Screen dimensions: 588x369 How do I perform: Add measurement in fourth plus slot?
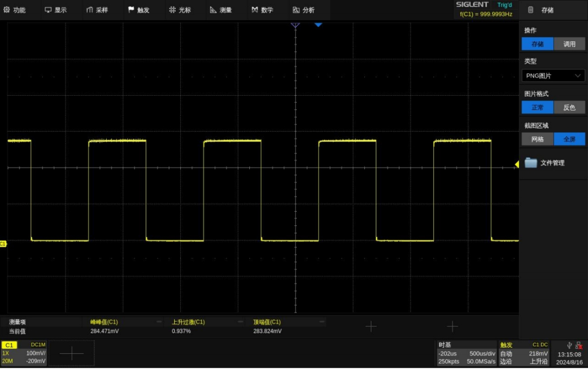pos(371,326)
